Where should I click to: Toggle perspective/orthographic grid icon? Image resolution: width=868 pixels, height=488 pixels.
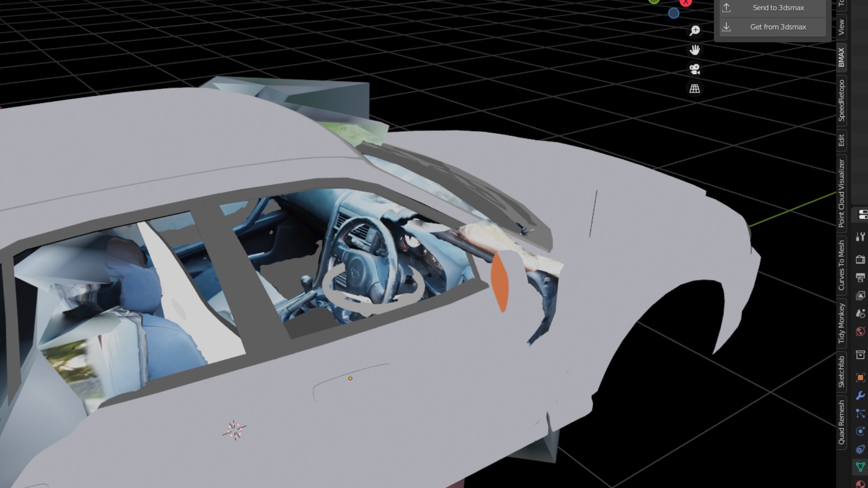tap(695, 89)
